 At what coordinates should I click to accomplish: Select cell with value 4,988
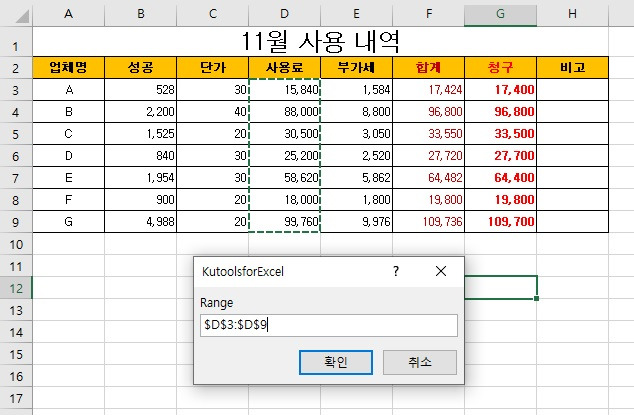coord(141,222)
